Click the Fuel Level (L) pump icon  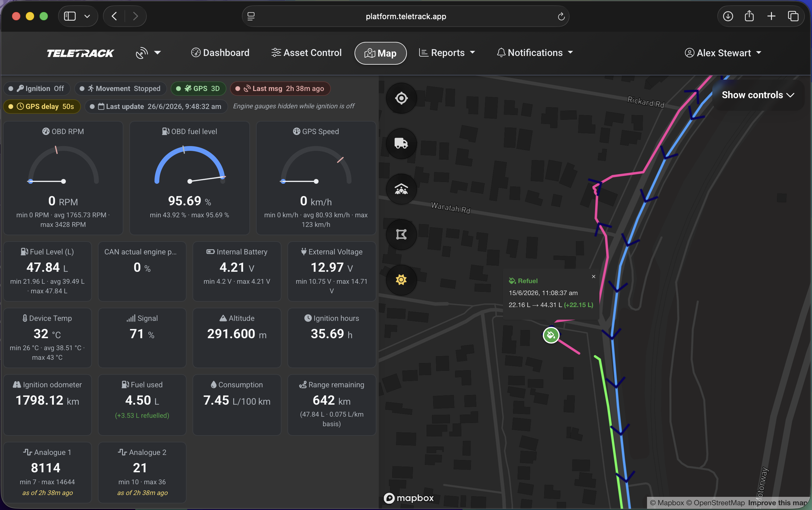coord(24,251)
